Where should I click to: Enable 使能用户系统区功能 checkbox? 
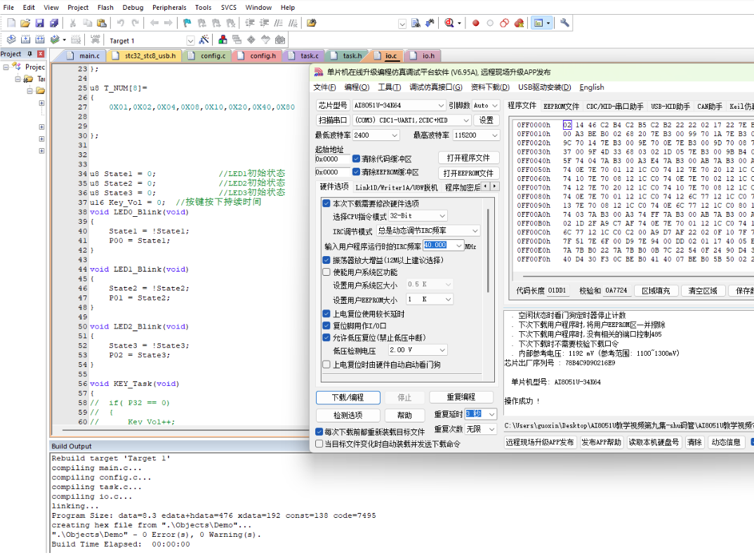[x=326, y=272]
